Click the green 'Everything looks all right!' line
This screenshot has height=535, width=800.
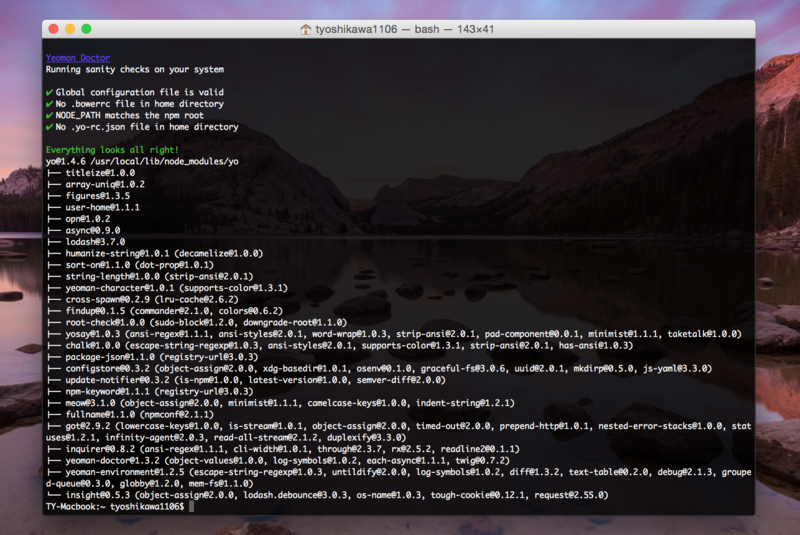coord(112,150)
